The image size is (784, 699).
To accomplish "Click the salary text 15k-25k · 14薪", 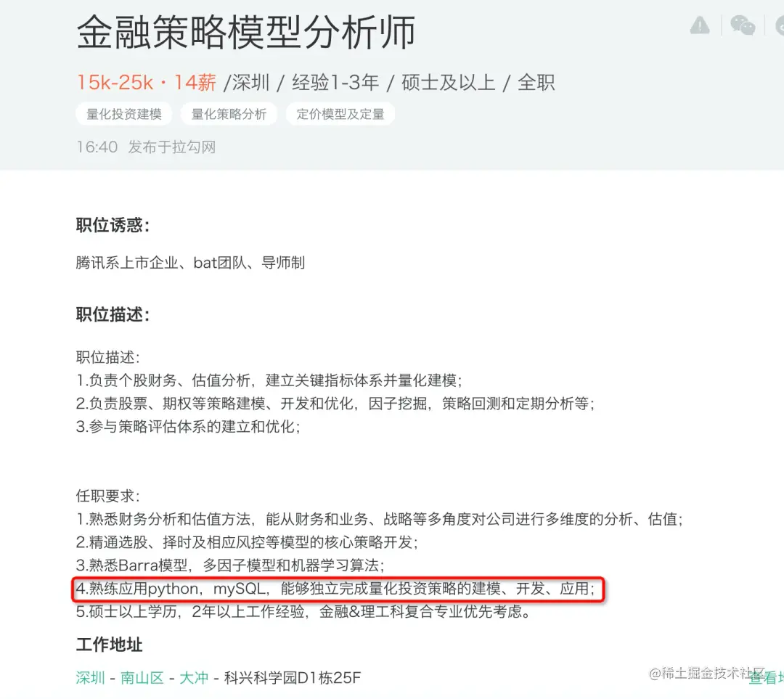I will (147, 83).
